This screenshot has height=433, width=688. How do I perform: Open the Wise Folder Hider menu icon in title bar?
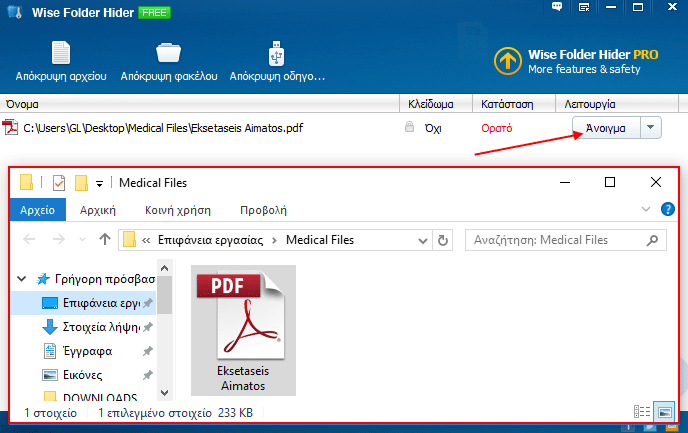(583, 9)
